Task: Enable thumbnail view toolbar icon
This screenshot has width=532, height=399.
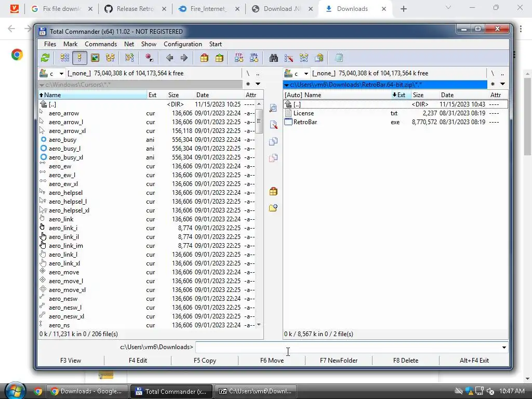Action: pyautogui.click(x=95, y=58)
